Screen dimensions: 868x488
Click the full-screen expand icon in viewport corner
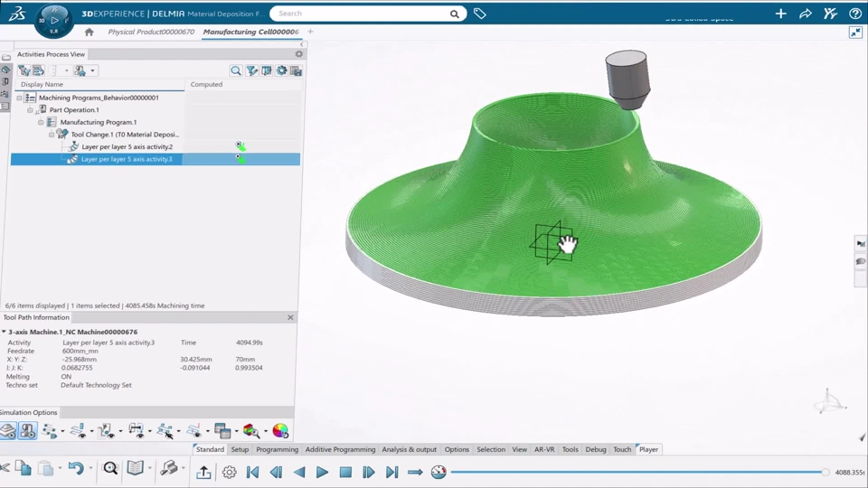[855, 33]
